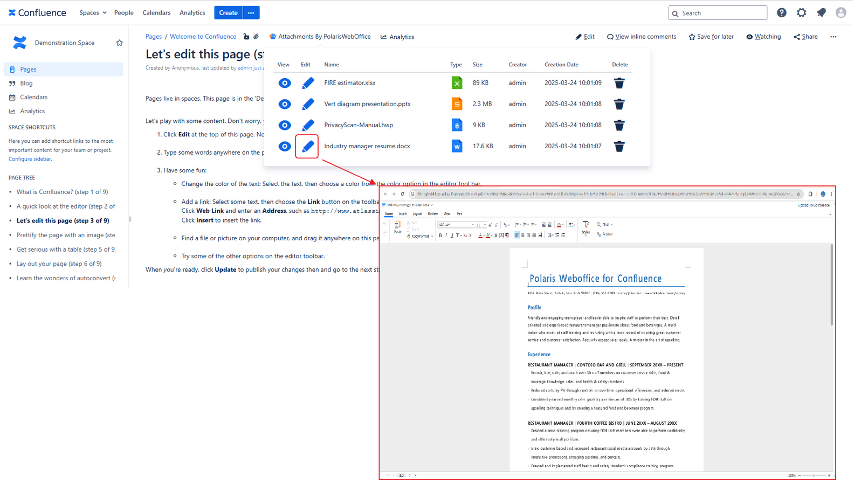This screenshot has width=868, height=485.
Task: Click the hwp file type icon
Action: point(457,124)
